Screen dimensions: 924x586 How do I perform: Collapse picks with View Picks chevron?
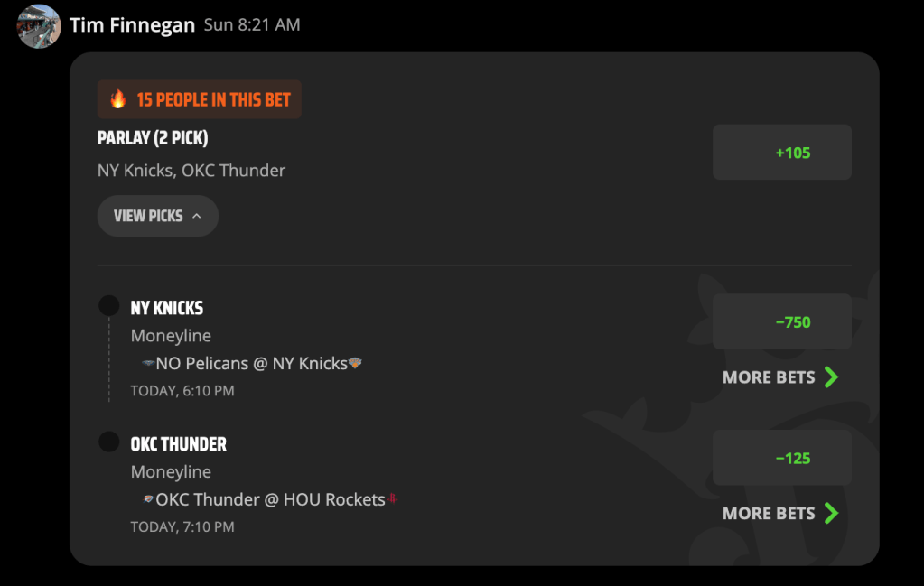(197, 216)
